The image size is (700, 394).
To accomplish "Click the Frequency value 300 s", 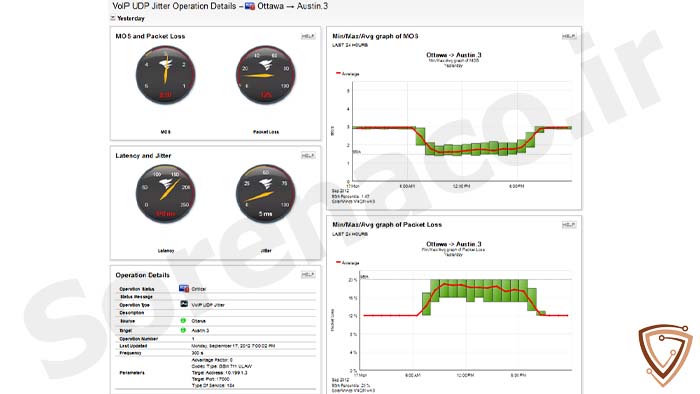I will (x=197, y=353).
